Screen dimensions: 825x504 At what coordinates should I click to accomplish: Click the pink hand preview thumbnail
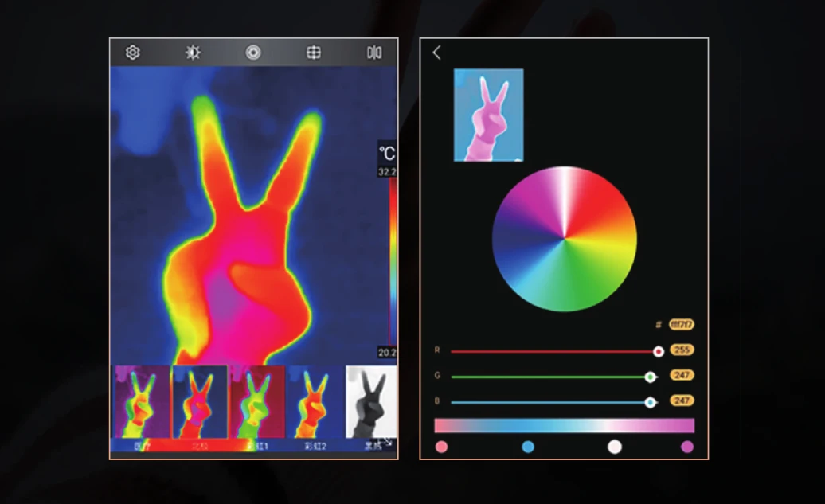[488, 115]
